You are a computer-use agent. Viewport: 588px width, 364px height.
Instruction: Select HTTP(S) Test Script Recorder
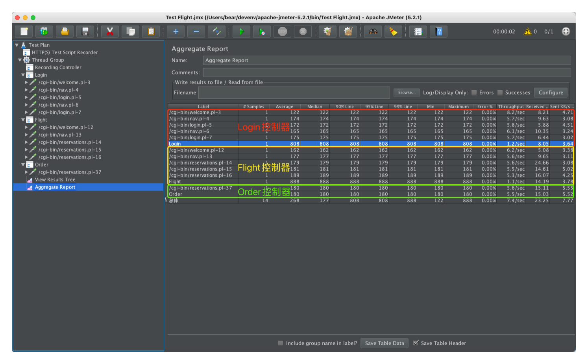tap(65, 52)
